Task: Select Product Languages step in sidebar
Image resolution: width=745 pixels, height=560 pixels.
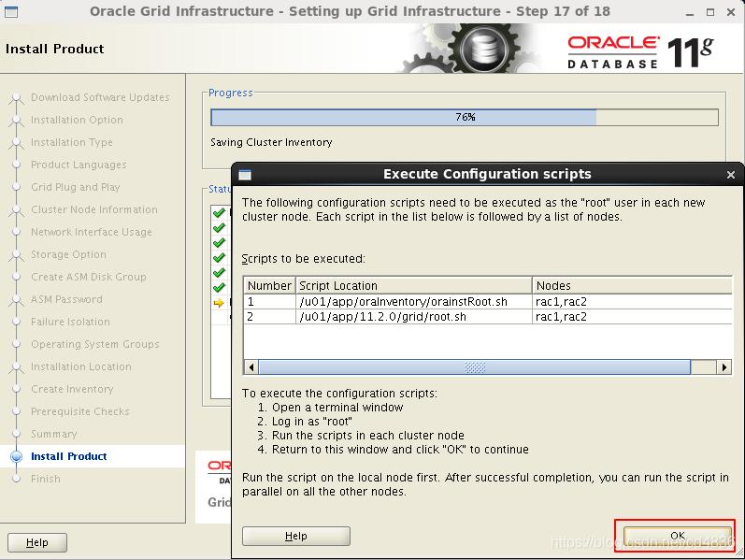Action: point(79,165)
